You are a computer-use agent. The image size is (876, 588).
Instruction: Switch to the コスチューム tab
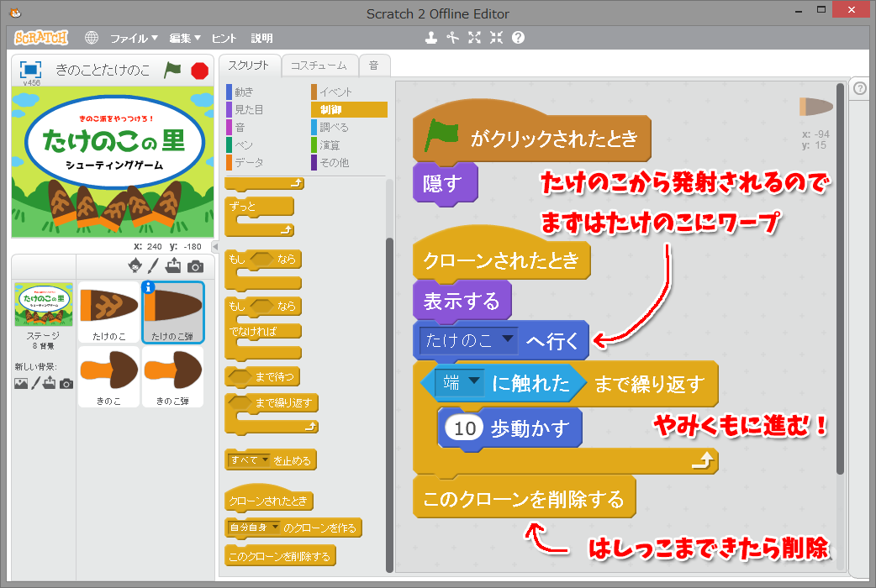(319, 66)
